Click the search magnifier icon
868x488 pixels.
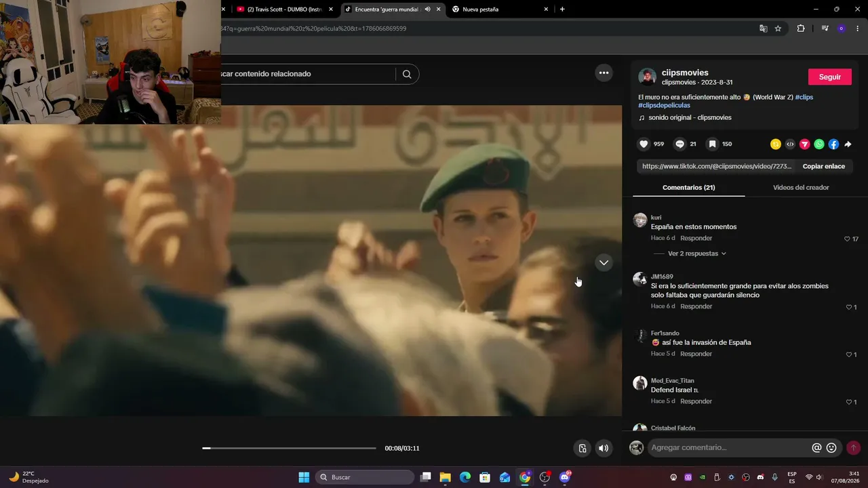[407, 74]
